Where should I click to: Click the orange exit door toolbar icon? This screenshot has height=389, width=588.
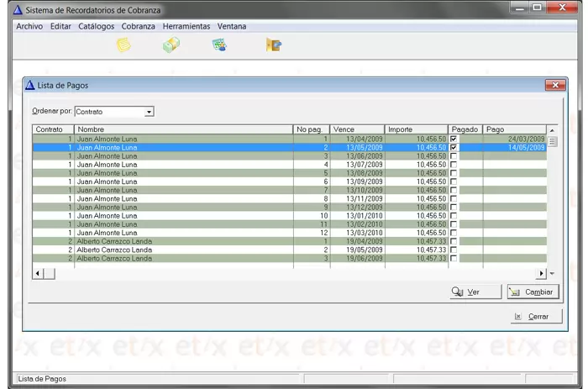click(x=273, y=45)
